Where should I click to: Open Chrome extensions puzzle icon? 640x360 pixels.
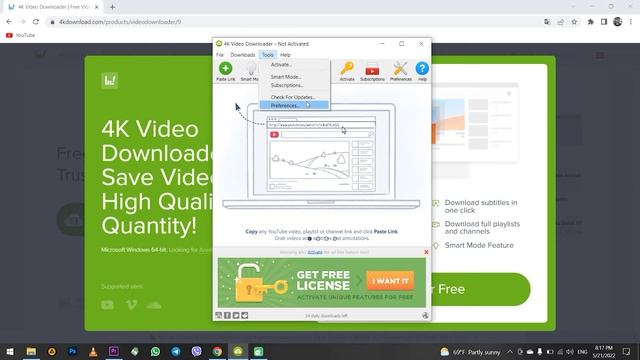click(591, 22)
